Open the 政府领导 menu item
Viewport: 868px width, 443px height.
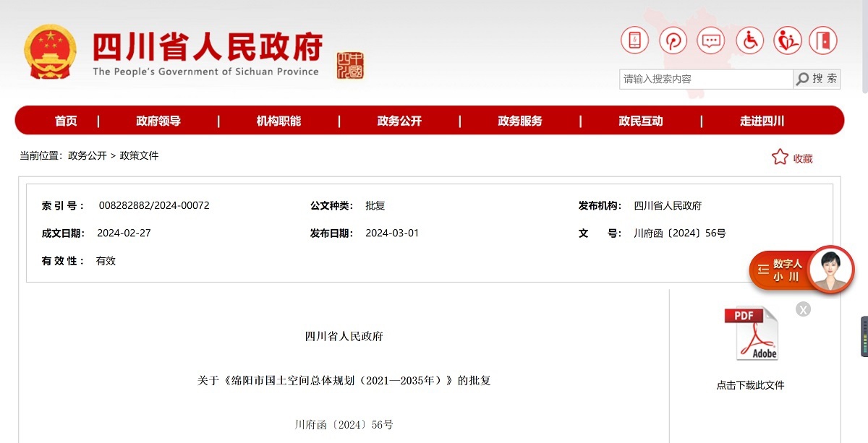pos(158,121)
